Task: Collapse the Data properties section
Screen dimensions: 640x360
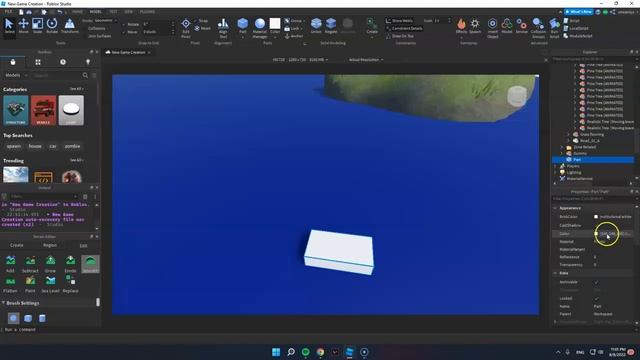Action: tap(555, 273)
